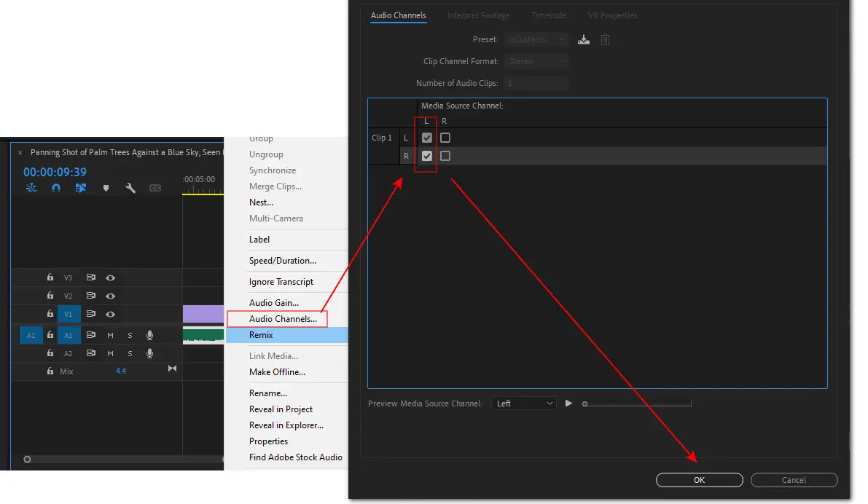This screenshot has width=868, height=504.
Task: Toggle track lock for V2
Action: tap(50, 296)
